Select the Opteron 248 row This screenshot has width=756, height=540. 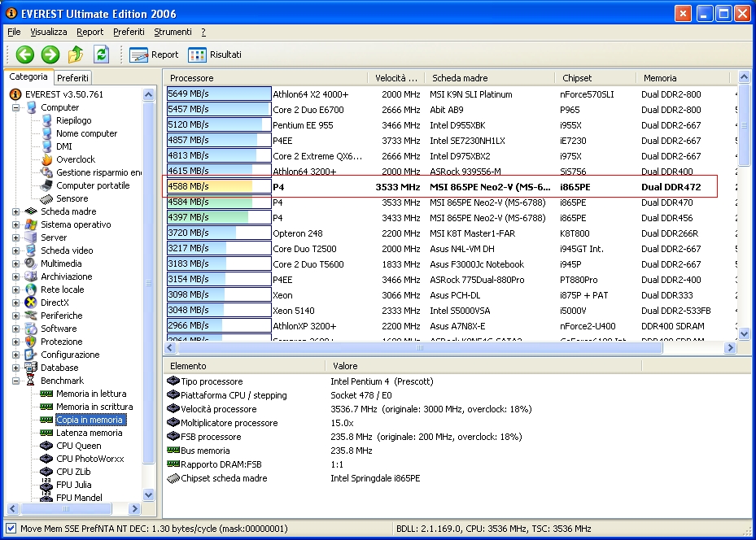[450, 233]
